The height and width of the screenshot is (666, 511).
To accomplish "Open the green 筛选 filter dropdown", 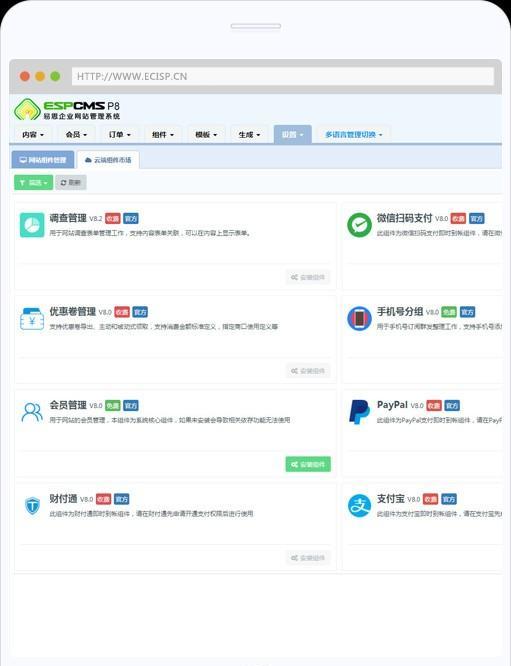I will coord(34,183).
